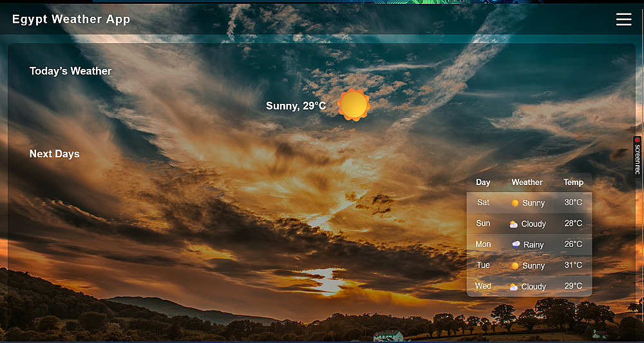
Task: Click the 31°C temperature value
Action: tap(573, 265)
